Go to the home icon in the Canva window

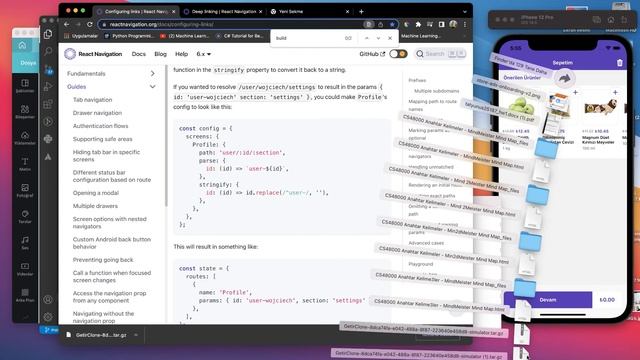[x=22, y=45]
